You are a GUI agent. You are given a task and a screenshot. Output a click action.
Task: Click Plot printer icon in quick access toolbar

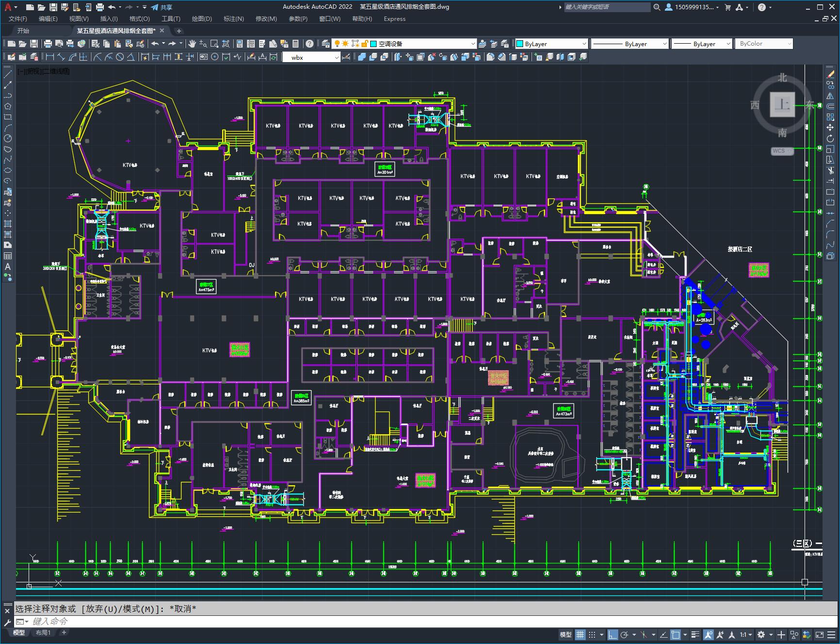(100, 7)
